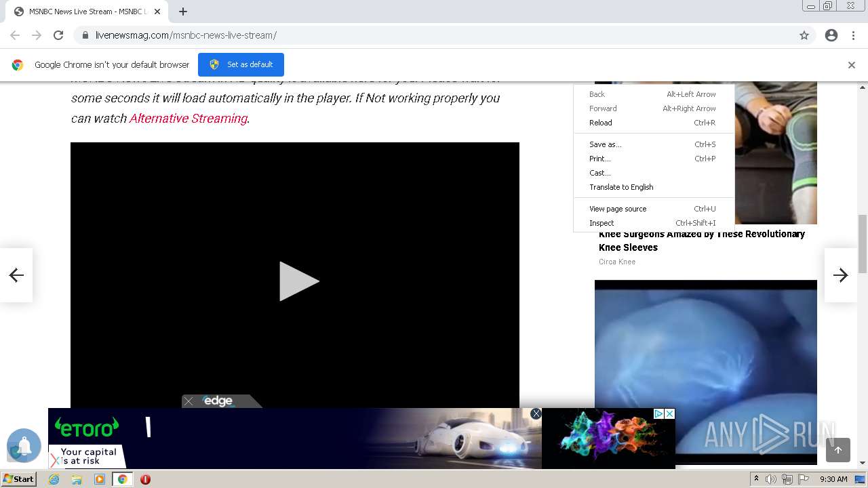Image resolution: width=868 pixels, height=488 pixels.
Task: Click the browser forward arrow
Action: click(37, 35)
